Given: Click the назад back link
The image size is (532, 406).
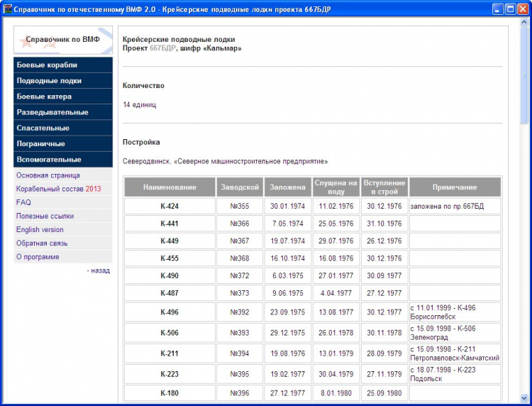Looking at the screenshot, I should tap(100, 270).
